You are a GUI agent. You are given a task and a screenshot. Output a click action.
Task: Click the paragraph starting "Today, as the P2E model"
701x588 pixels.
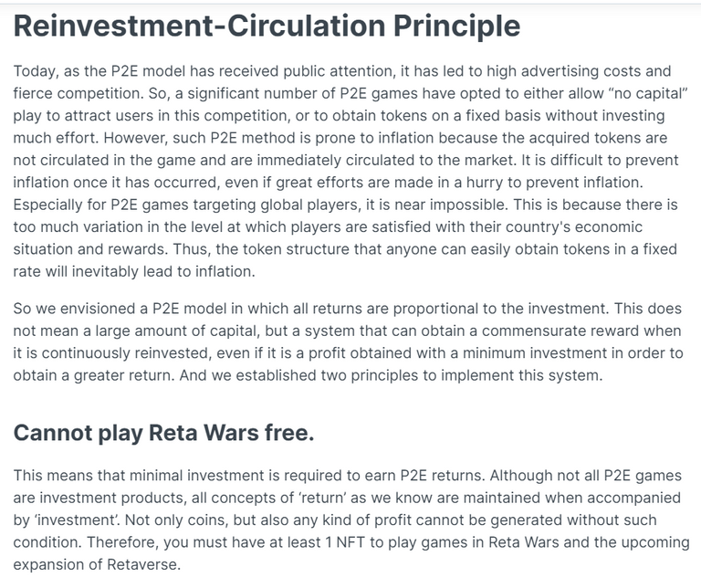click(350, 172)
